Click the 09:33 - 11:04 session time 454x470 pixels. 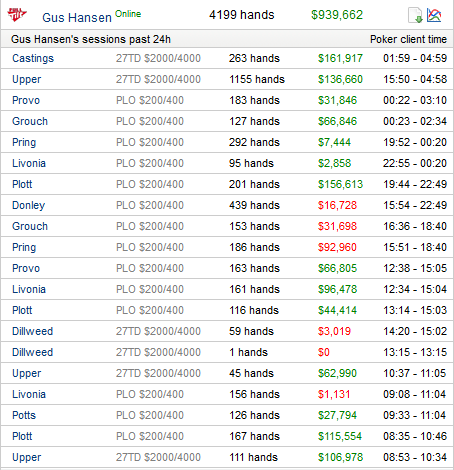(415, 415)
